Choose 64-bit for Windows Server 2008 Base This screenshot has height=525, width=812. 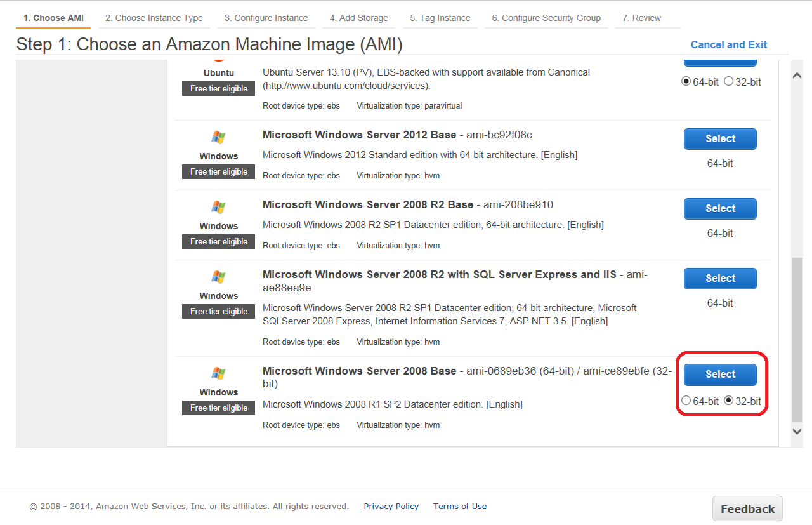686,401
